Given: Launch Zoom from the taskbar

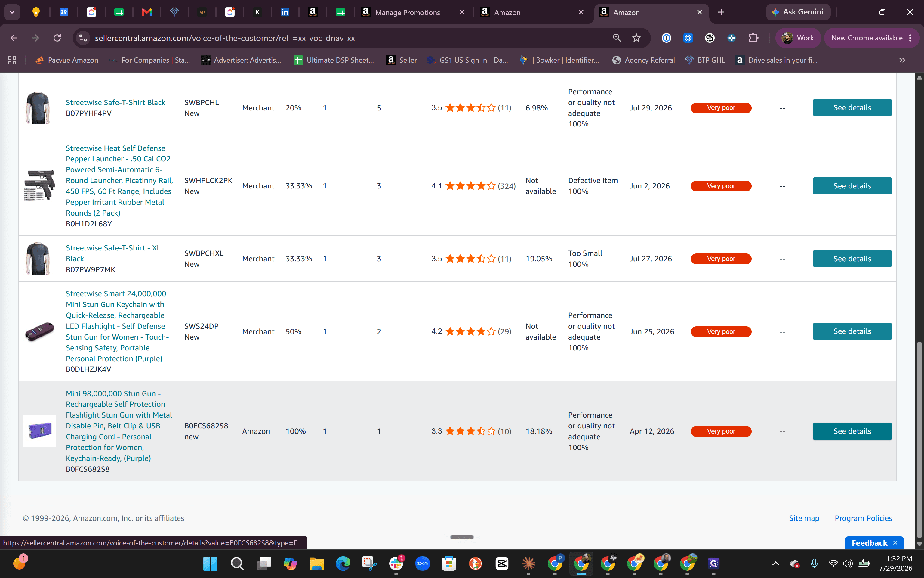Looking at the screenshot, I should 422,563.
